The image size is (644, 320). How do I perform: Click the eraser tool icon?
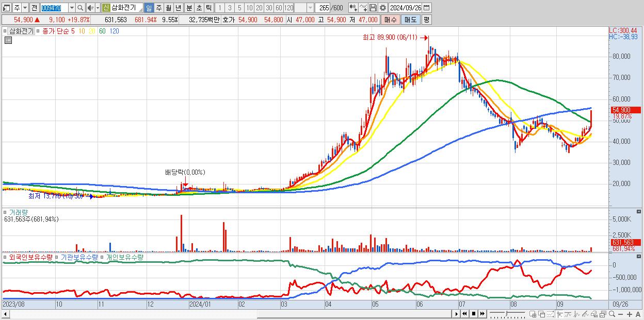[594, 314]
